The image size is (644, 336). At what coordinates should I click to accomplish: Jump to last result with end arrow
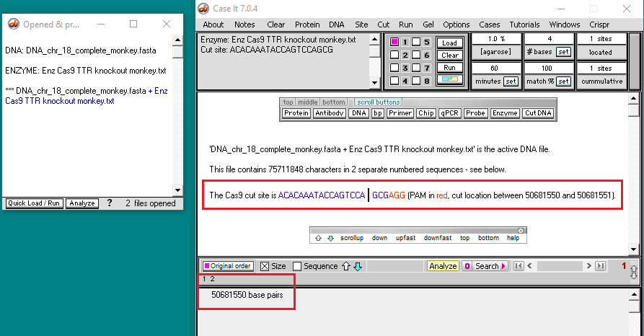tap(601, 266)
